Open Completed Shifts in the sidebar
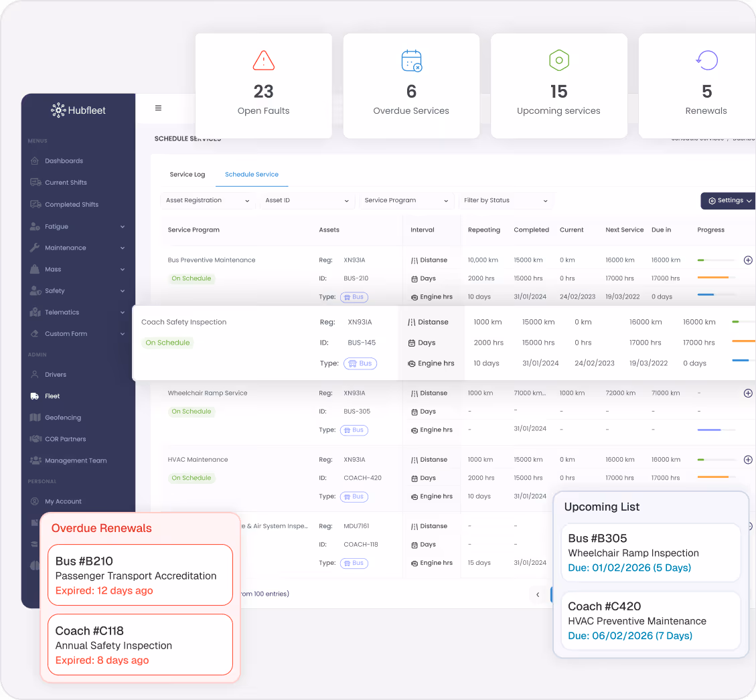The height and width of the screenshot is (700, 756). [x=72, y=204]
